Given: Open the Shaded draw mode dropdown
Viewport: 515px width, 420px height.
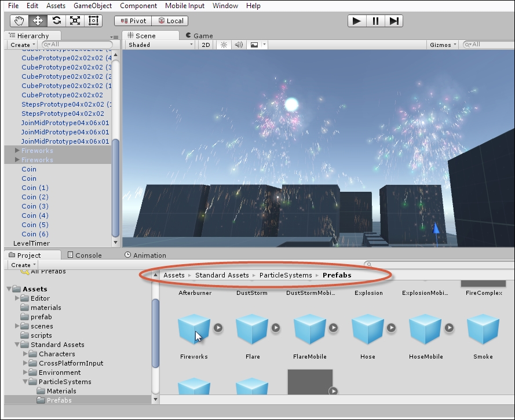Looking at the screenshot, I should coord(160,45).
